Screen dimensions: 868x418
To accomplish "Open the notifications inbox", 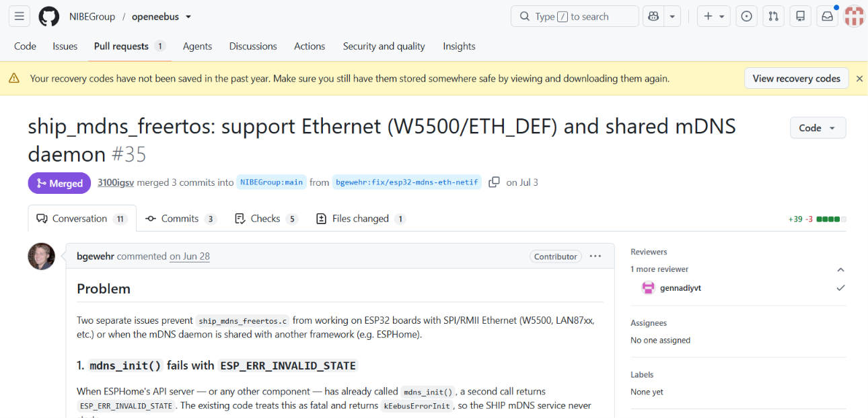I will (x=827, y=16).
